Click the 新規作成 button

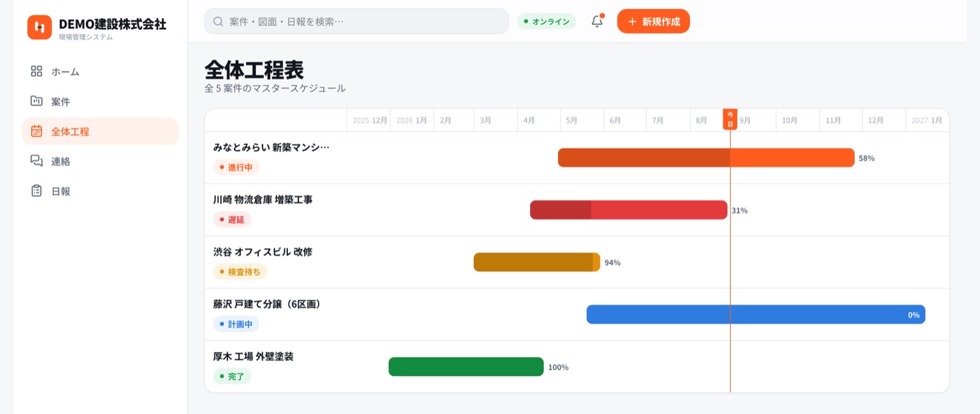pyautogui.click(x=653, y=21)
